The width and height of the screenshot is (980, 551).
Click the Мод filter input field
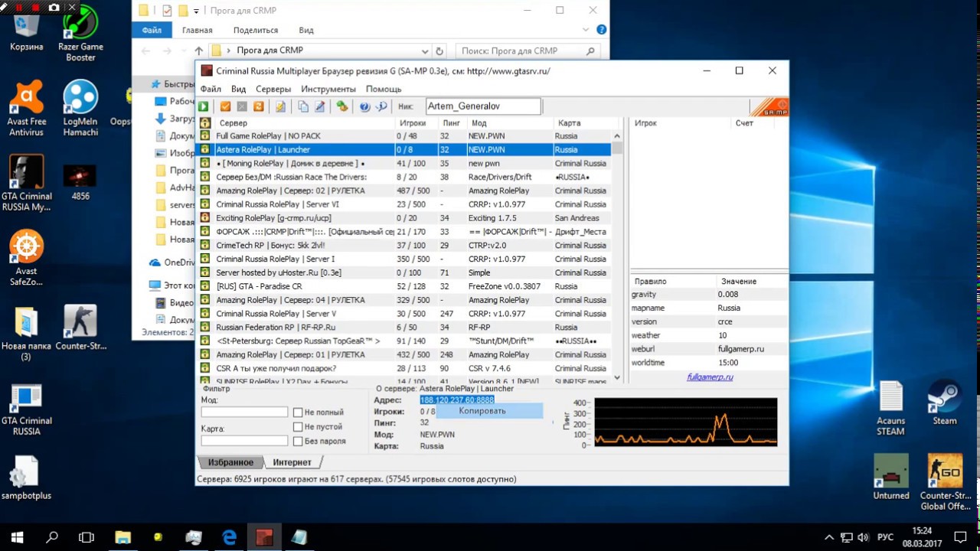[244, 412]
